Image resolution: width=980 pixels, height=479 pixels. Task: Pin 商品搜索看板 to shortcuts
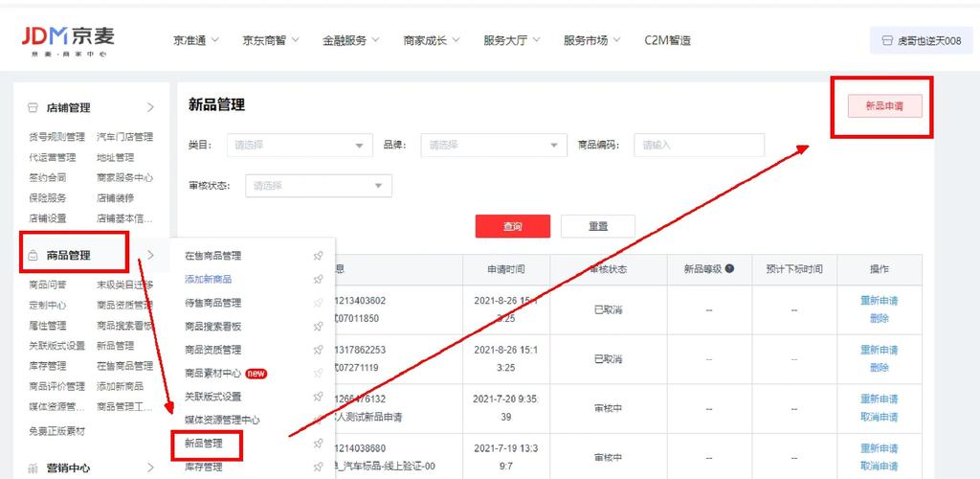(318, 327)
